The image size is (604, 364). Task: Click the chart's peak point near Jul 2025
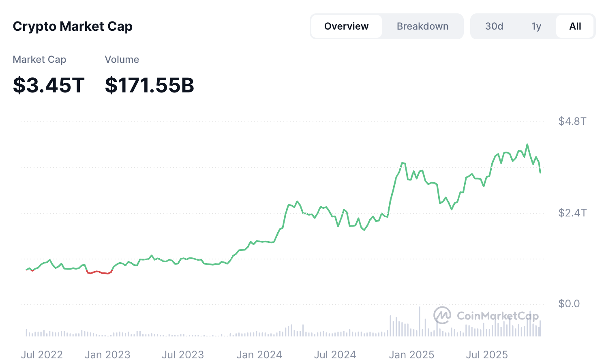click(x=527, y=144)
